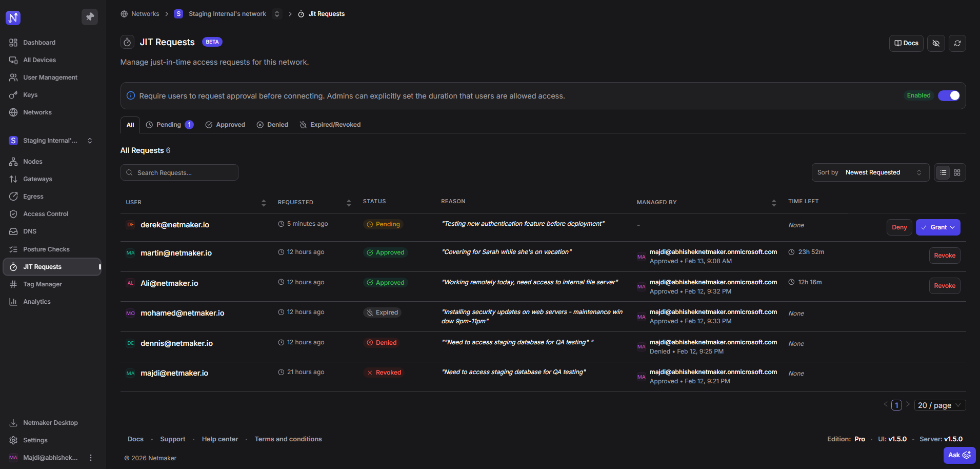The width and height of the screenshot is (980, 469).
Task: Expand the 20 / page dropdown
Action: click(x=941, y=405)
